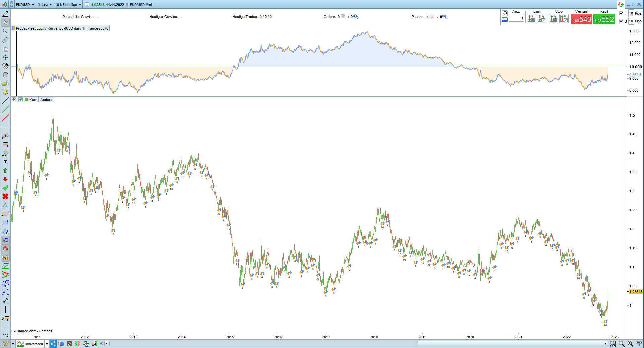Open Orders settings gear
The width and height of the screenshot is (644, 348).
pos(356,17)
